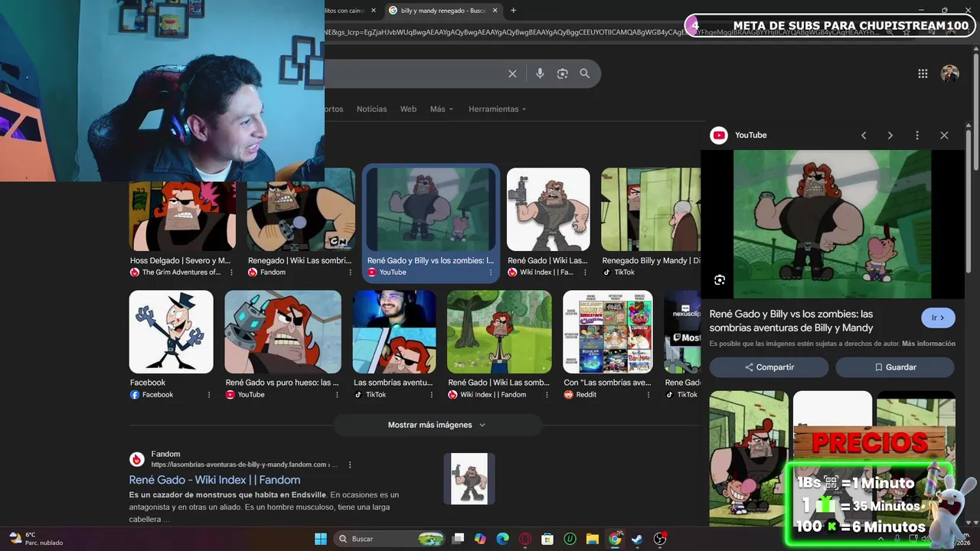Switch to the Web search tab

click(x=409, y=109)
